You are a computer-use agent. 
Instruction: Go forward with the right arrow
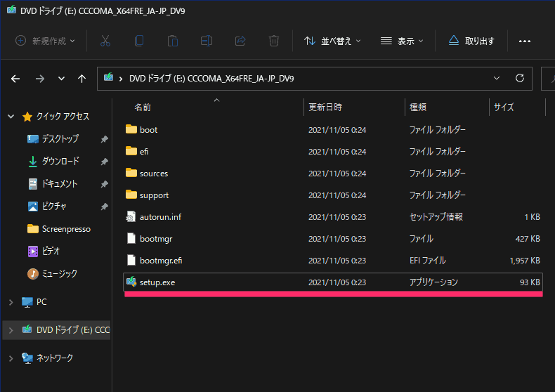[x=40, y=79]
